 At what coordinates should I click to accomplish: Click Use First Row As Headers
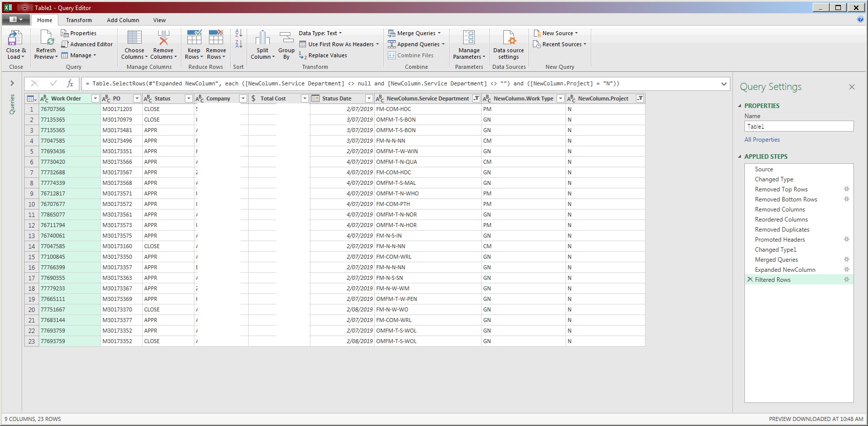tap(339, 44)
